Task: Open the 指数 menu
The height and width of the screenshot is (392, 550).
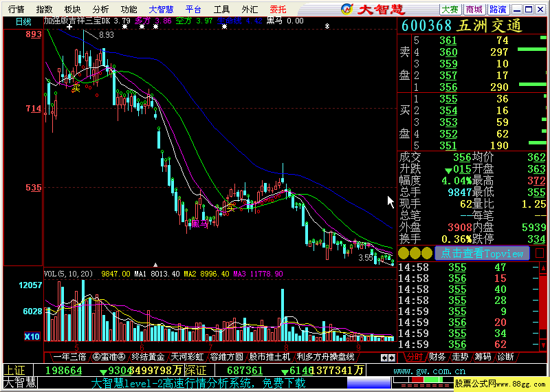Action: click(44, 9)
